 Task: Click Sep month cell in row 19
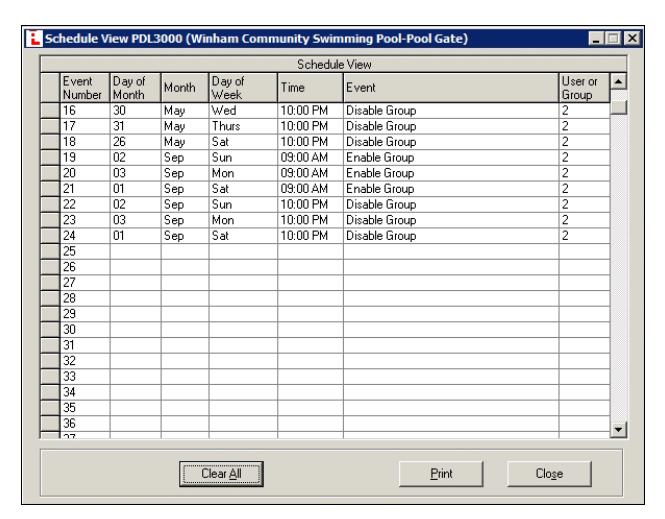(185, 158)
